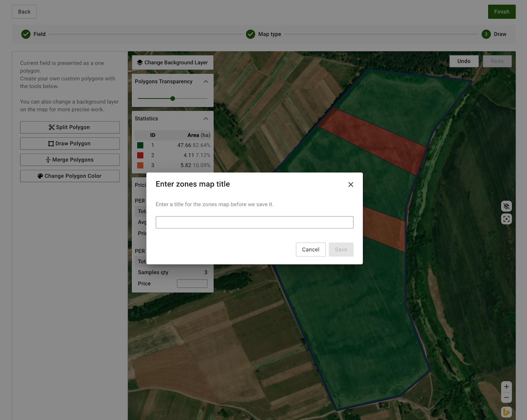Zoom out the map with minus
The height and width of the screenshot is (420, 527).
(506, 398)
